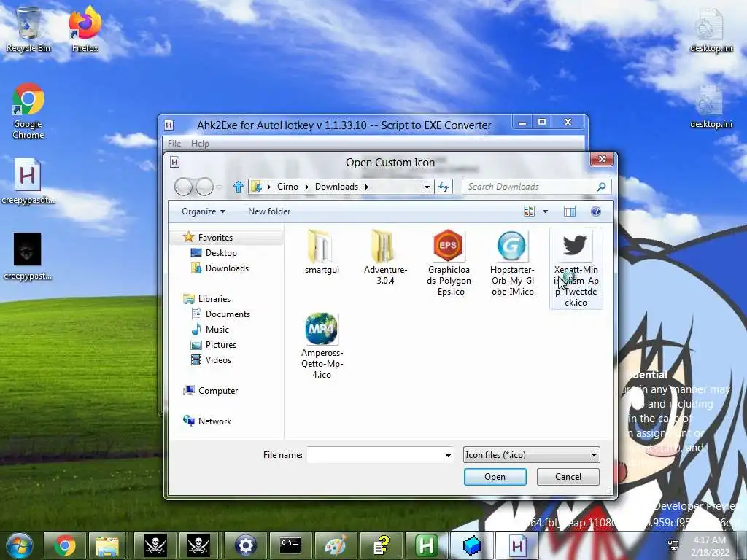Click the Downloads breadcrumb segment
Image resolution: width=747 pixels, height=560 pixels.
point(336,187)
